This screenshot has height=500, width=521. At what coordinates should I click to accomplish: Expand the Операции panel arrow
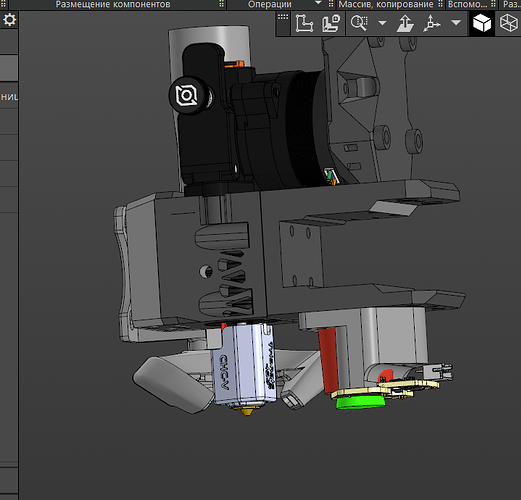318,3
